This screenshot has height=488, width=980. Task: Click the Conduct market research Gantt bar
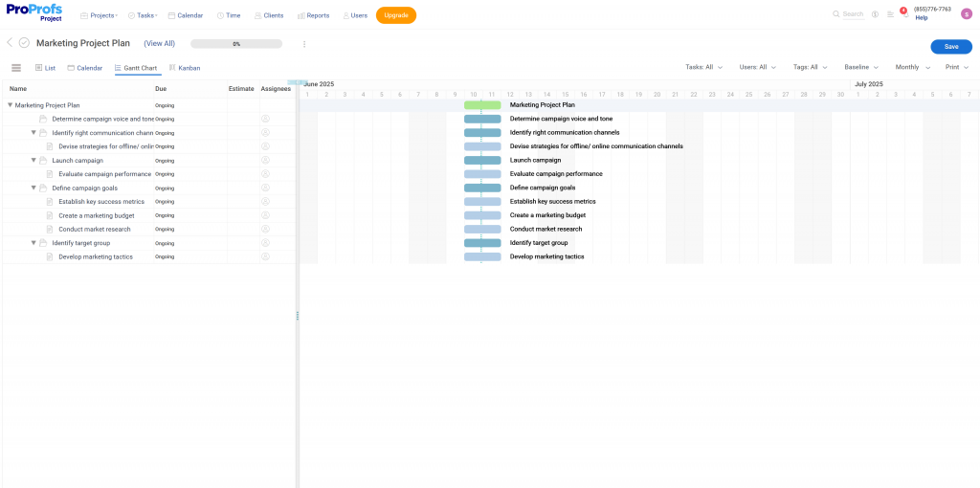[482, 229]
